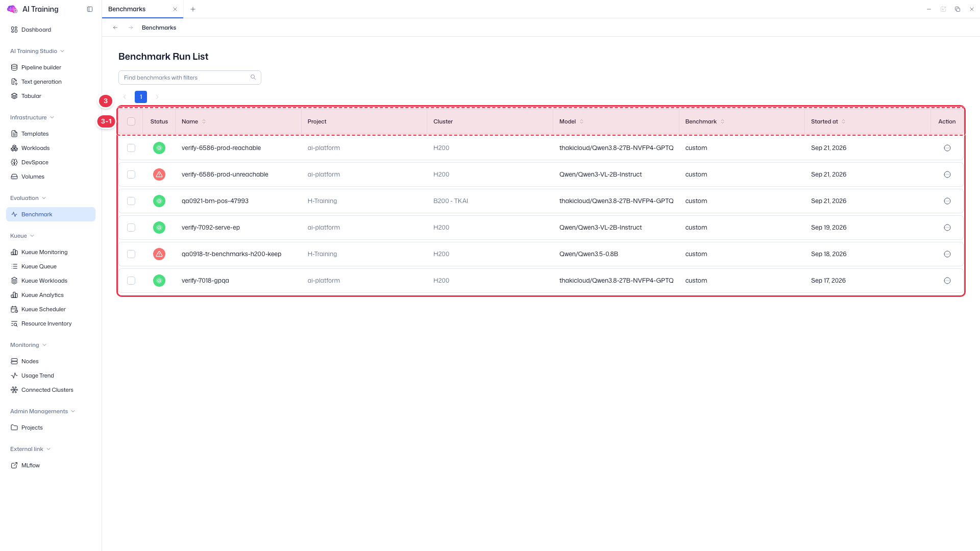Collapse the Evaluation section
This screenshot has height=551, width=980.
click(x=28, y=198)
